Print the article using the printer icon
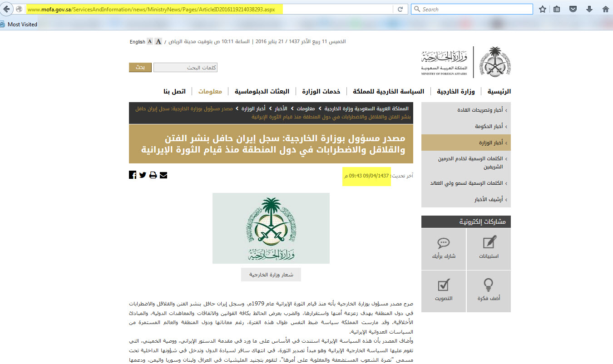This screenshot has width=613, height=364. tap(153, 175)
